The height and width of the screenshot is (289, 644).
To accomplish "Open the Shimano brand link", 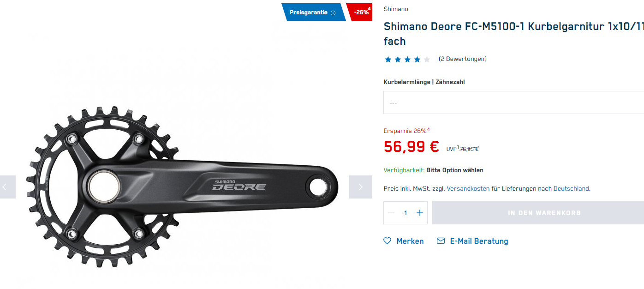I will [x=396, y=9].
